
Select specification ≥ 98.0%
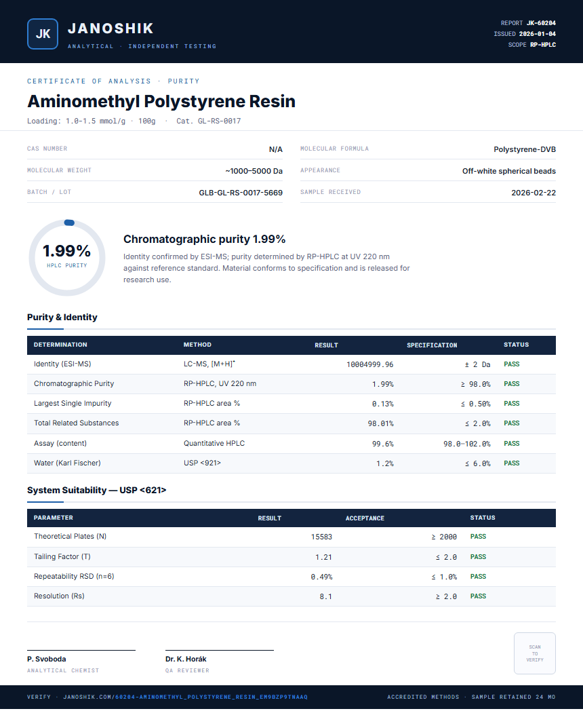click(475, 385)
